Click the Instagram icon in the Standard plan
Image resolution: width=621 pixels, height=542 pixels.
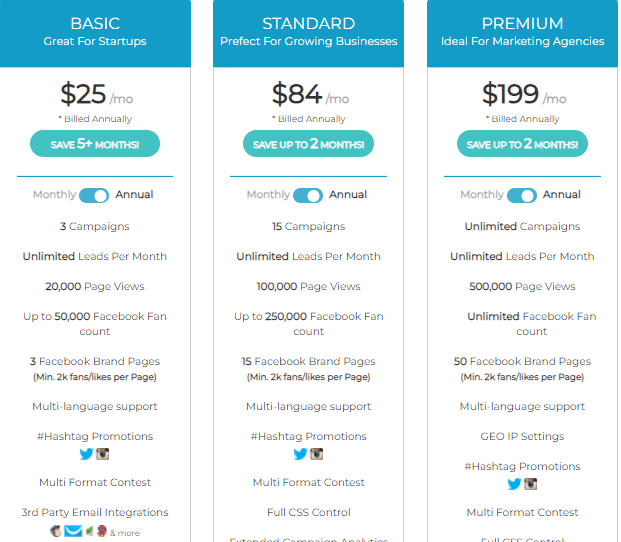pos(316,454)
